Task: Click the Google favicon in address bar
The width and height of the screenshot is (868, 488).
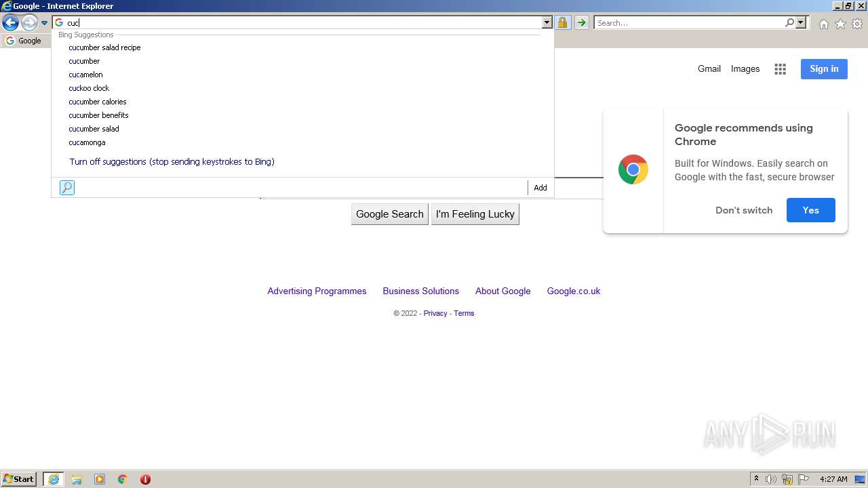Action: pos(59,23)
